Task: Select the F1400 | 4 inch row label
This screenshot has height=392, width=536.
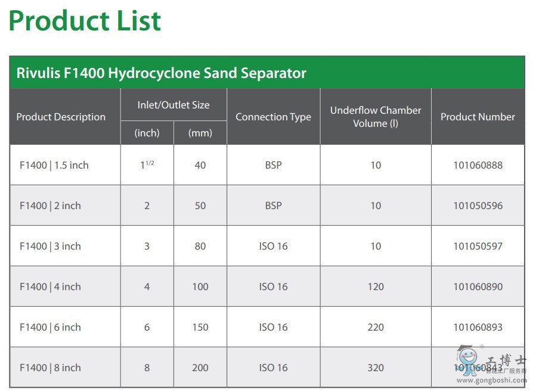Action: [x=50, y=287]
